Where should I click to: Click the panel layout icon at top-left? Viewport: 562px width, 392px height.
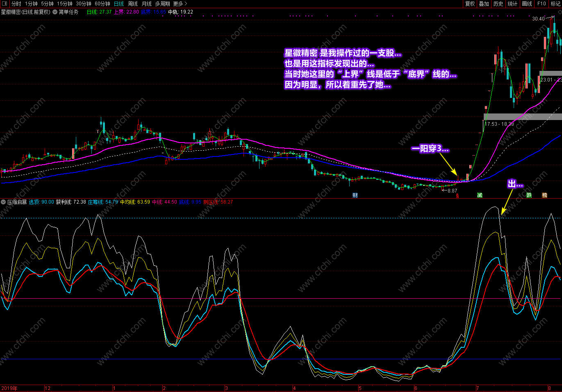point(4,4)
